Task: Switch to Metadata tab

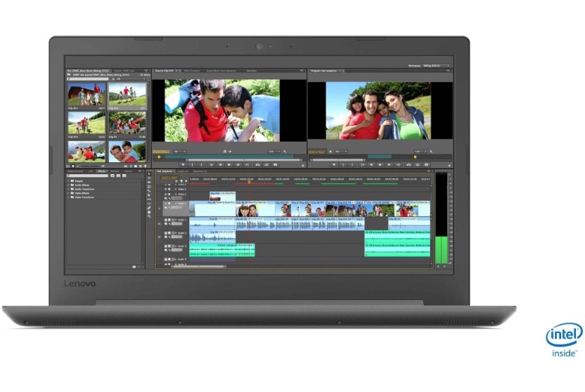Action: (251, 70)
